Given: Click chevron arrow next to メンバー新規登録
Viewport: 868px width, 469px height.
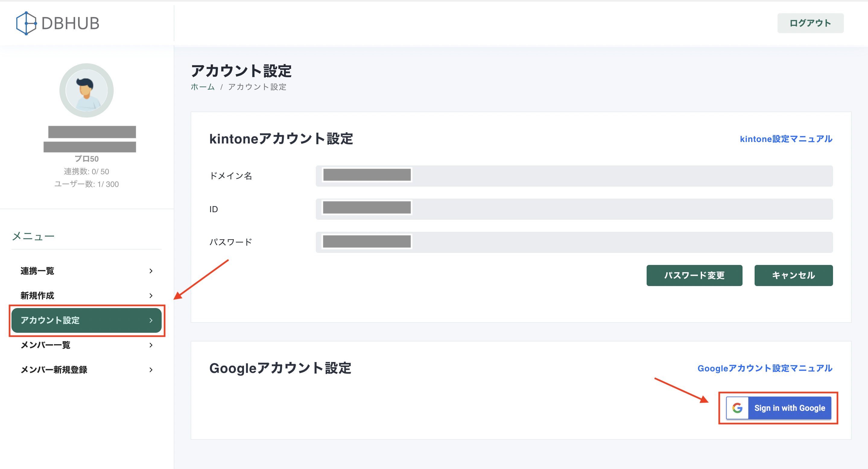Looking at the screenshot, I should tap(151, 370).
